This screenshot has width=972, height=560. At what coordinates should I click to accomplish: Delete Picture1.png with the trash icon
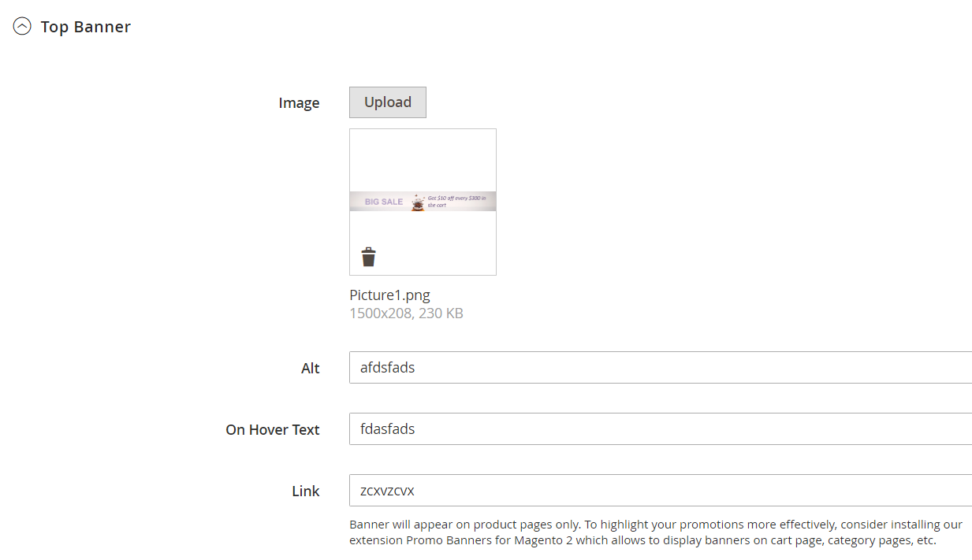coord(368,257)
